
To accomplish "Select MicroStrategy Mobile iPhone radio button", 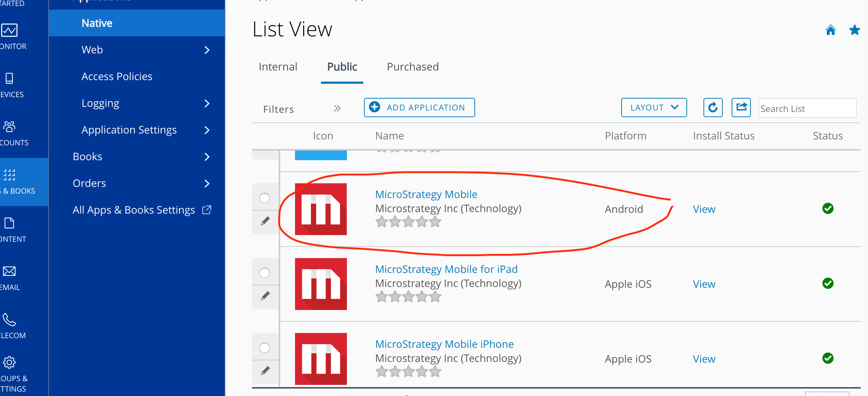I will coord(265,348).
